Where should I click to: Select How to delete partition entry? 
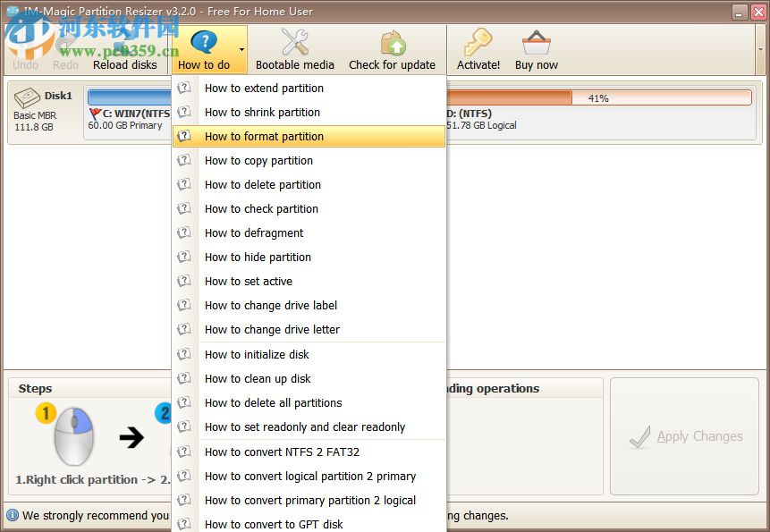309,184
